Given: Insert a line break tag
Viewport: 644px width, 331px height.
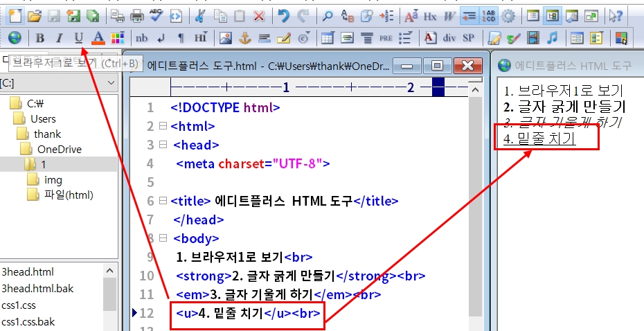Looking at the screenshot, I should point(161,38).
